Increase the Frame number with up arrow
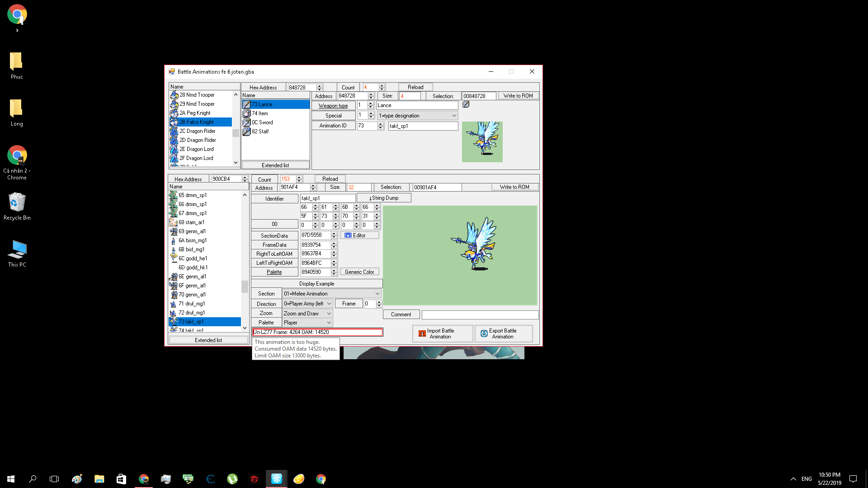This screenshot has height=488, width=868. tap(379, 302)
